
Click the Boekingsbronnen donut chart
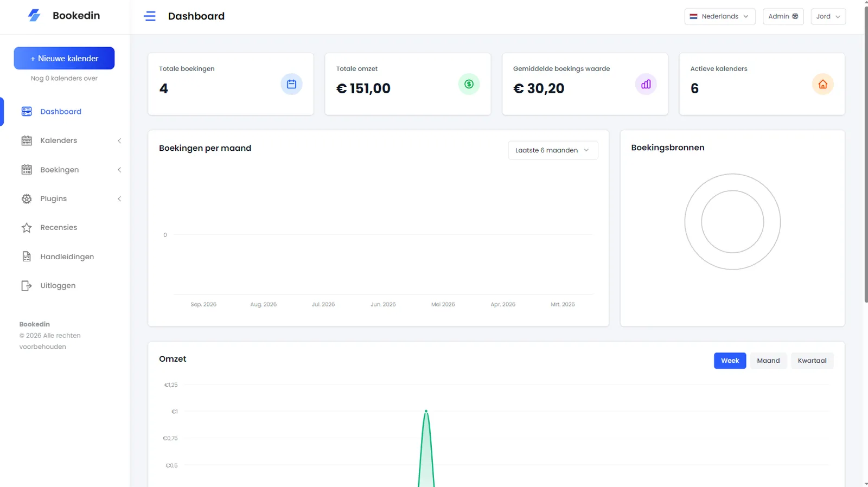pos(732,221)
